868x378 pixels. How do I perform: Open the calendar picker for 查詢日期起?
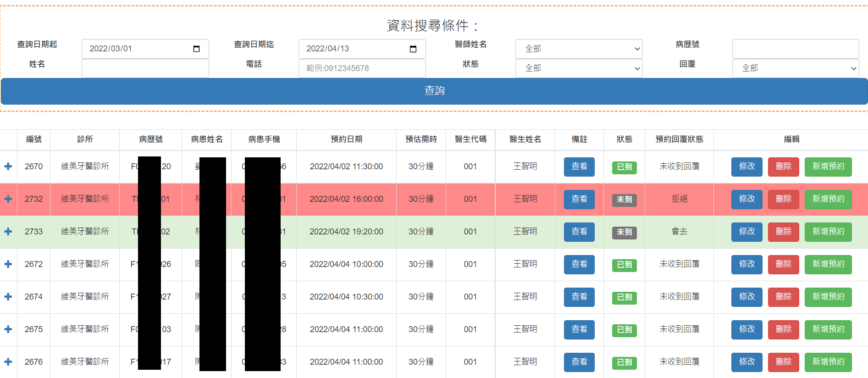[197, 49]
